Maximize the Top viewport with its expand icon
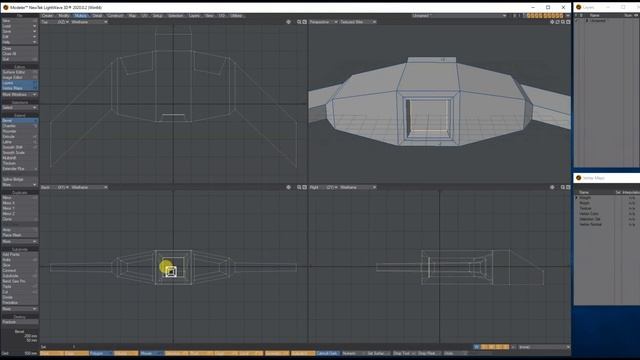 (304, 22)
